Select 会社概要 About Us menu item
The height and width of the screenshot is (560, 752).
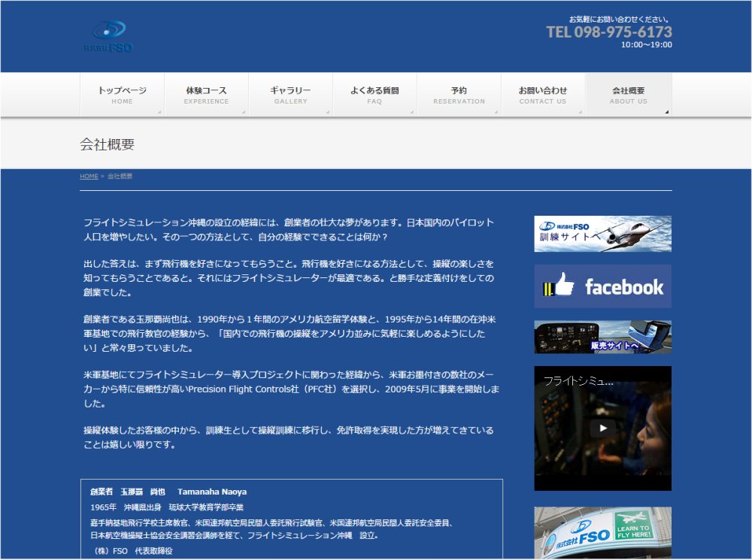point(628,95)
